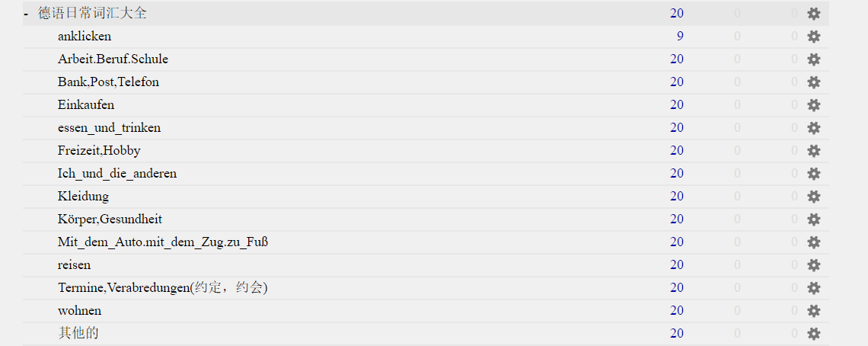
Task: Open gear options for the Einkaufen deck
Action: click(813, 105)
